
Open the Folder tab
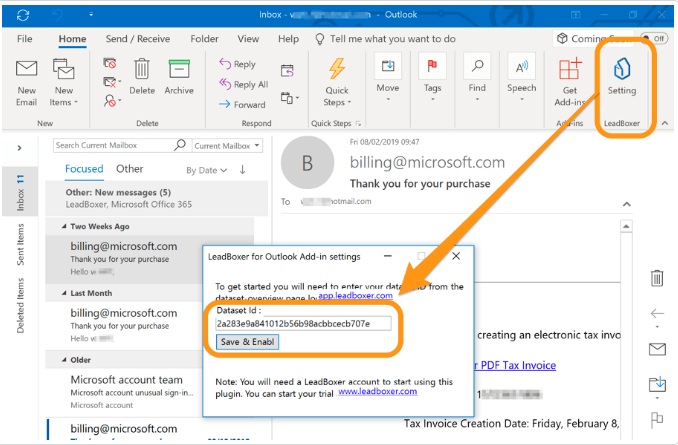[204, 38]
